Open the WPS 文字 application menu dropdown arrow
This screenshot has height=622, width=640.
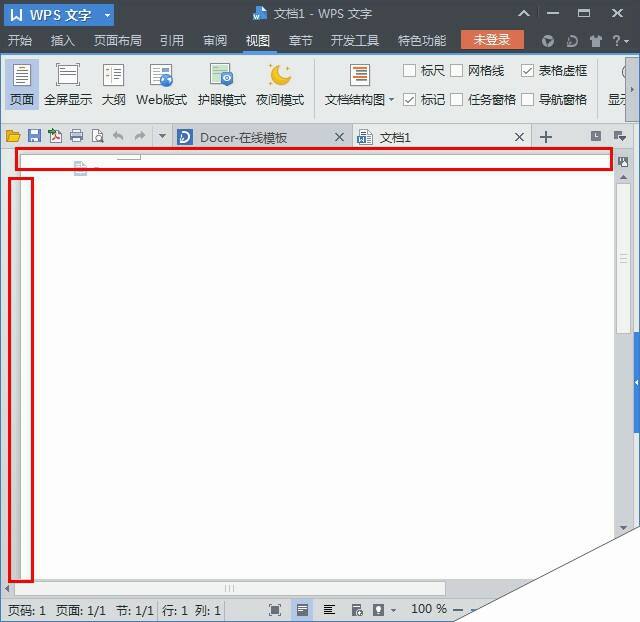(107, 16)
